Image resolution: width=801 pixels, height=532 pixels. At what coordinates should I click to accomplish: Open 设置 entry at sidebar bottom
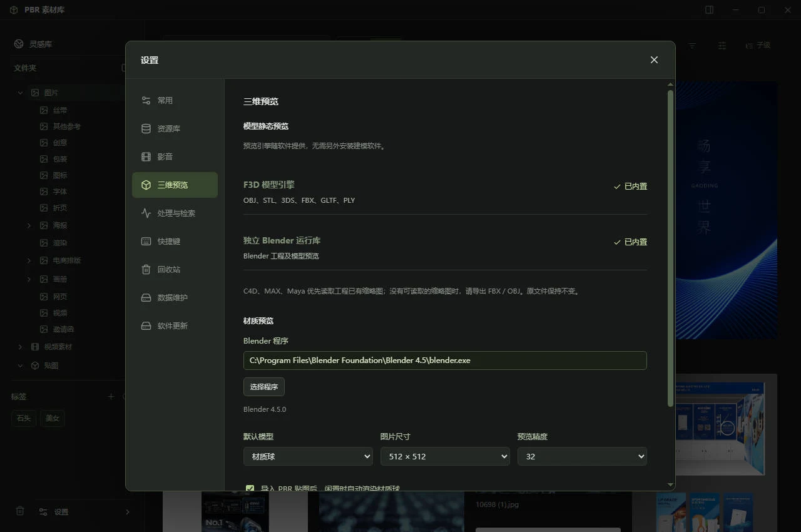pos(84,511)
